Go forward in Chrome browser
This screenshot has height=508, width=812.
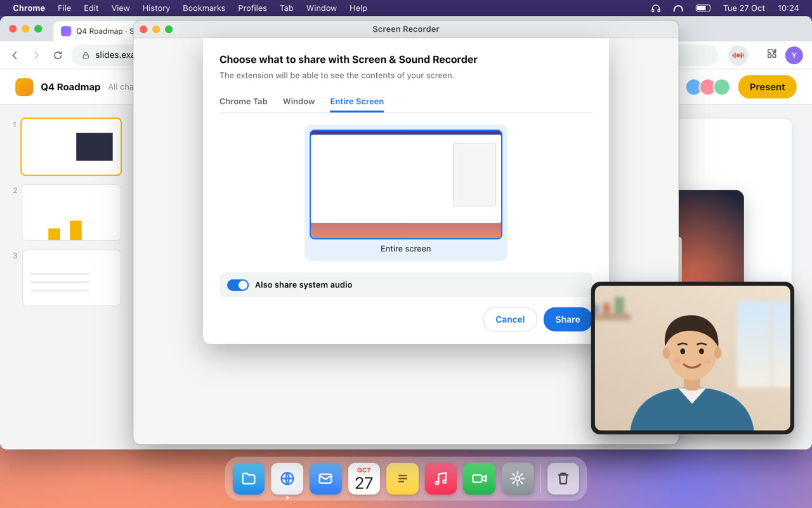[36, 55]
